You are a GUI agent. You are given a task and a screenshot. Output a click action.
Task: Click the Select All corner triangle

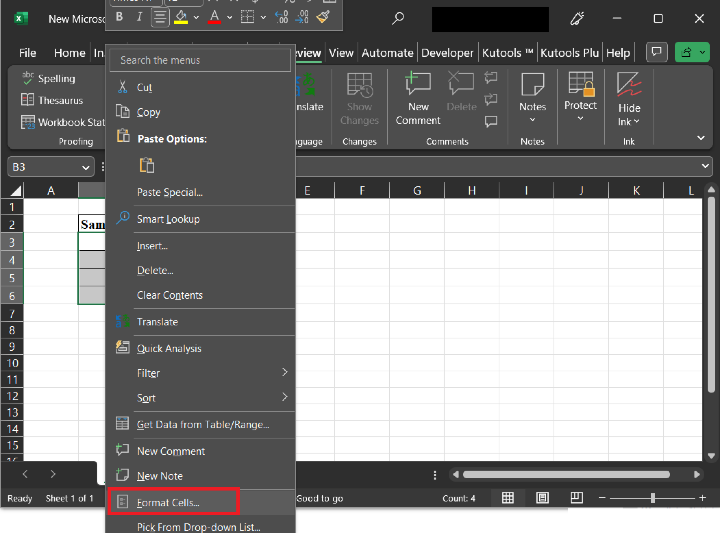tap(16, 191)
